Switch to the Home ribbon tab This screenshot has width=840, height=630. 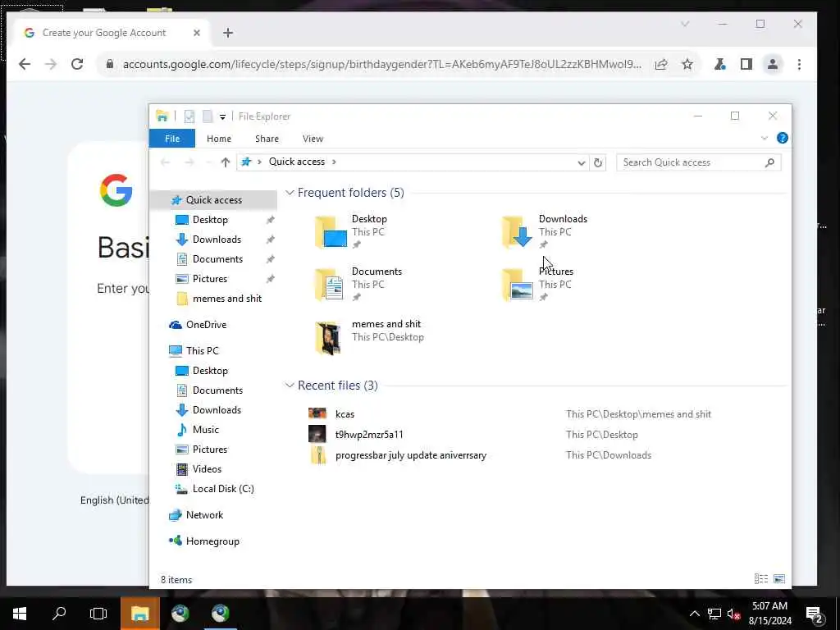click(x=218, y=138)
